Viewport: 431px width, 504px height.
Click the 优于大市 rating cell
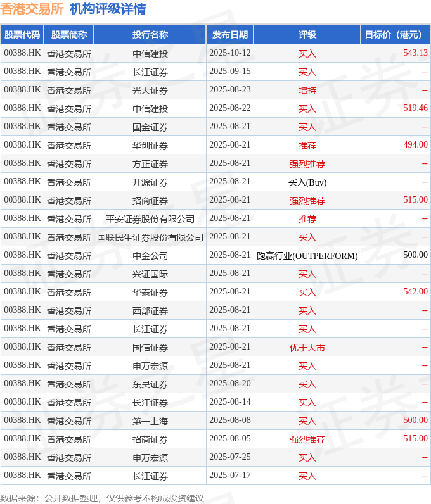click(x=307, y=348)
